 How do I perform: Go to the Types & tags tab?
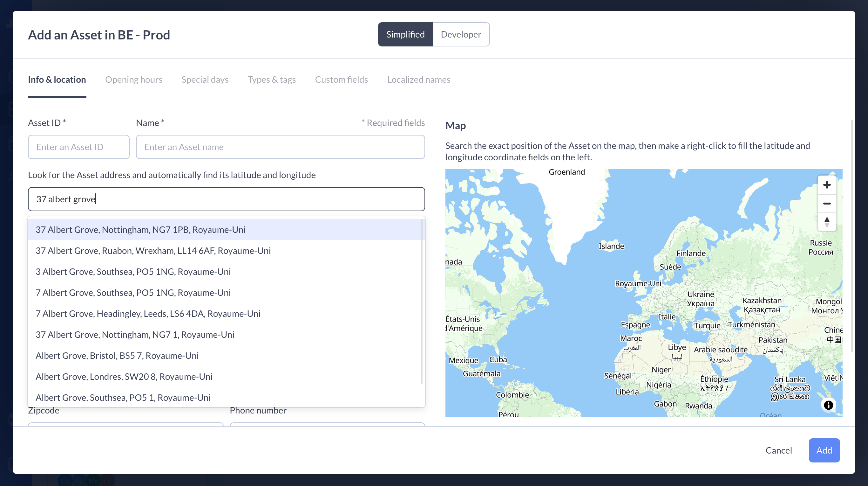(272, 80)
